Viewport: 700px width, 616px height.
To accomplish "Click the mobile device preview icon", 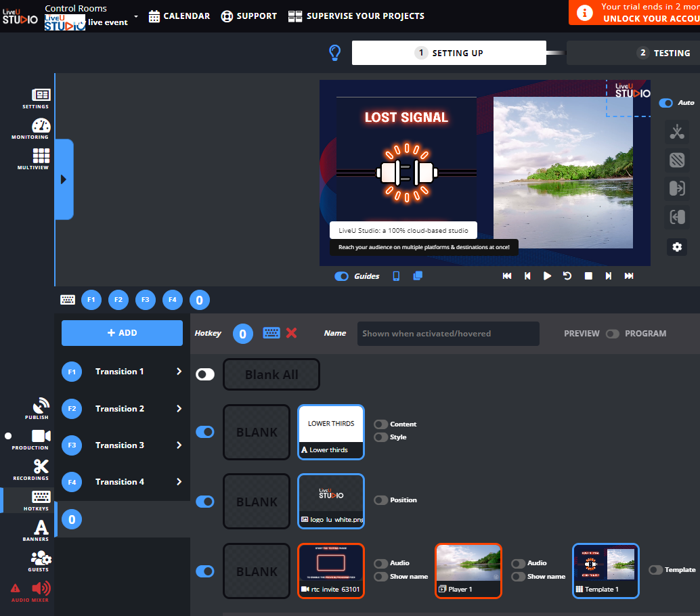I will 396,276.
